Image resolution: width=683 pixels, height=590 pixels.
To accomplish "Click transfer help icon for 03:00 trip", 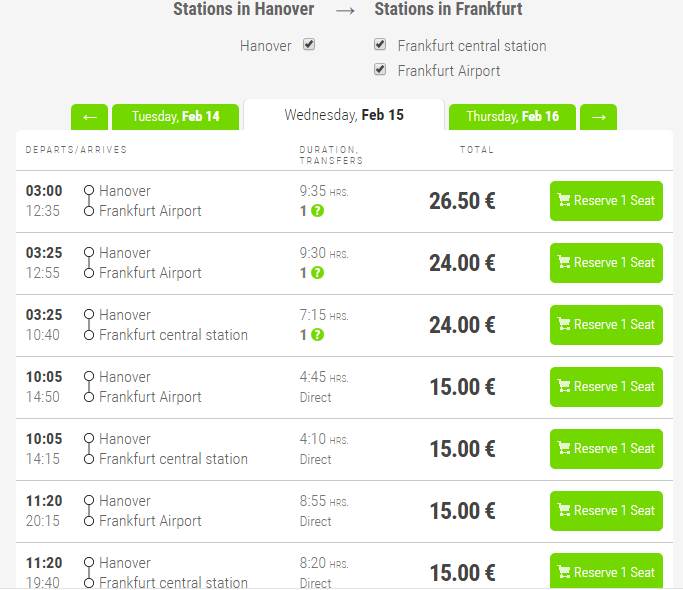I will pyautogui.click(x=317, y=211).
